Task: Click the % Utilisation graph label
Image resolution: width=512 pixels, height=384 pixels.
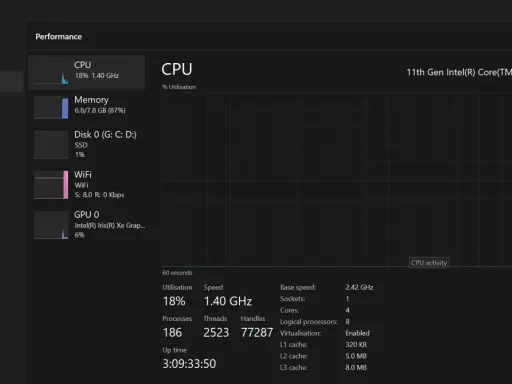Action: [x=179, y=87]
